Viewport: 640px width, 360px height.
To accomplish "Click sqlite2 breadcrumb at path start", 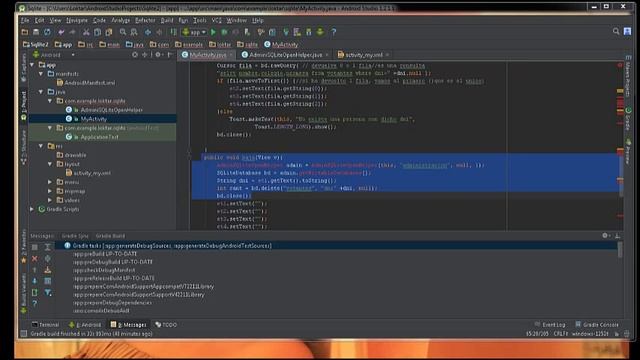I will [36, 44].
